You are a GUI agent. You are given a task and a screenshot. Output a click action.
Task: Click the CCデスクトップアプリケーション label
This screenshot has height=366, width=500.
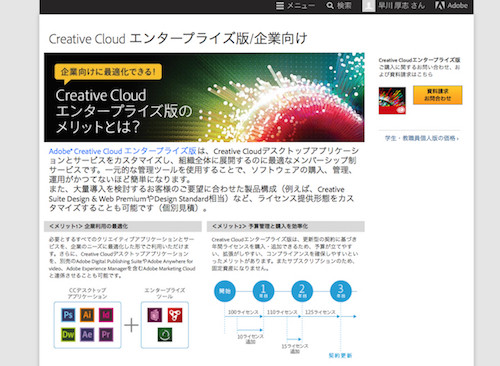(88, 293)
